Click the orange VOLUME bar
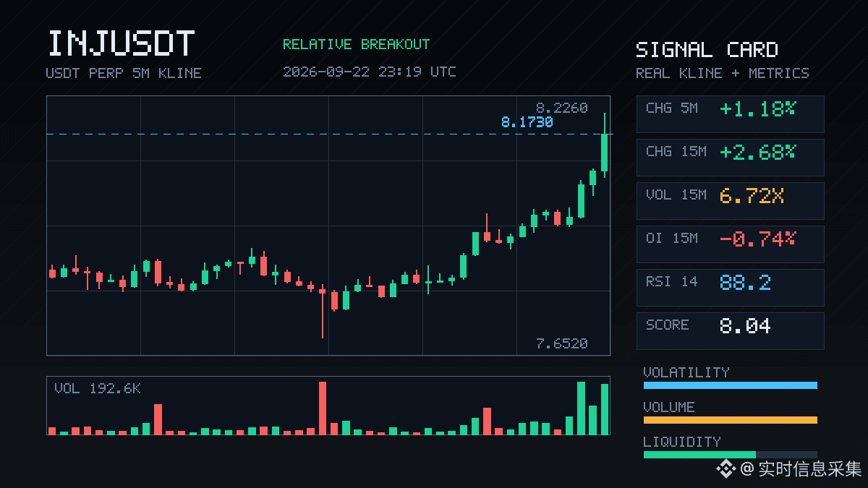Viewport: 868px width, 488px height. 730,420
